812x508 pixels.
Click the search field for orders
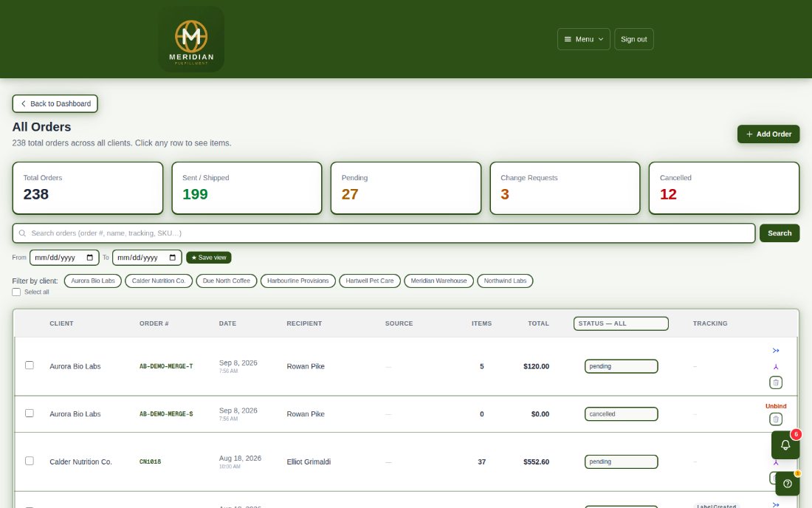(x=384, y=233)
